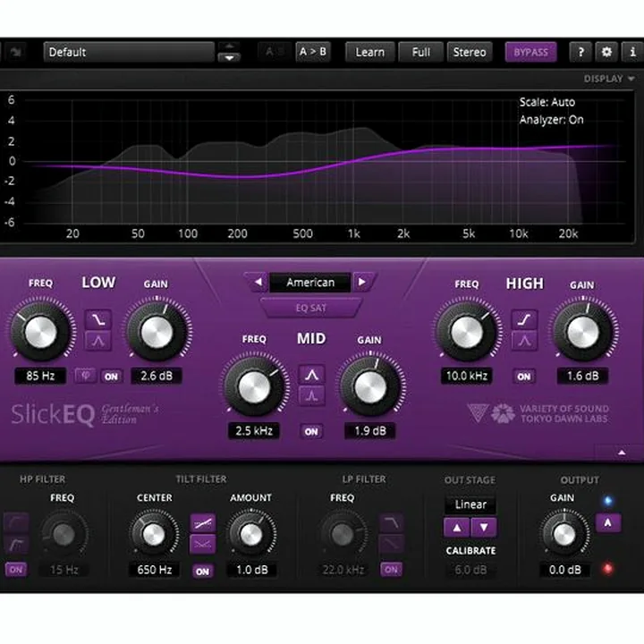The height and width of the screenshot is (644, 644).
Task: Open the Linear out stage selector
Action: pos(470,504)
